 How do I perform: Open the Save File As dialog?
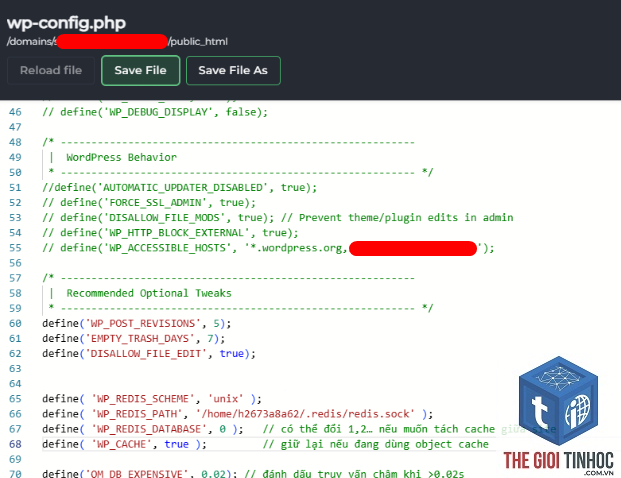tap(233, 70)
